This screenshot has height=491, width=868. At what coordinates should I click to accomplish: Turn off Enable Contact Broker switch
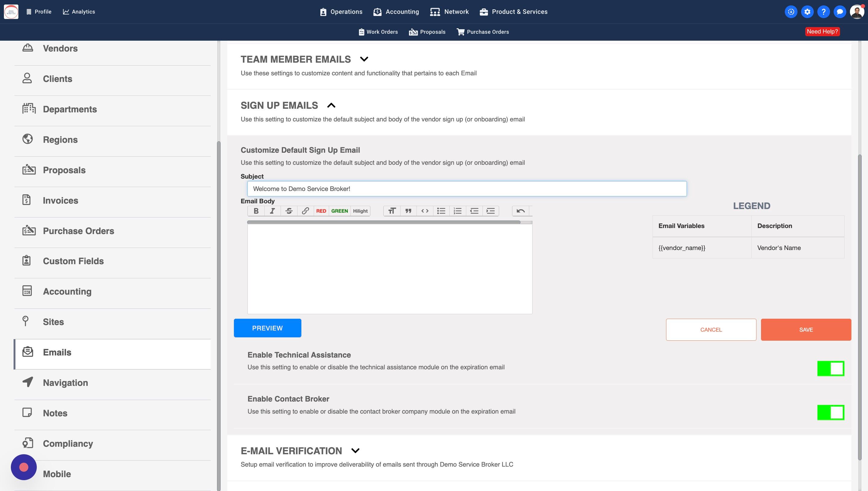tap(831, 412)
